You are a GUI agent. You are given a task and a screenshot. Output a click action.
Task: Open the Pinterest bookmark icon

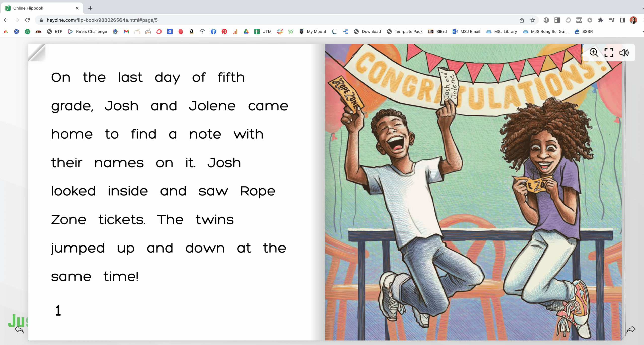pos(224,32)
